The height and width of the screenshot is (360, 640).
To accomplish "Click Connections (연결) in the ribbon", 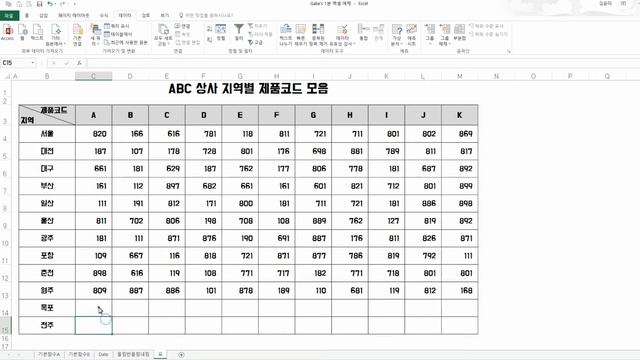I will pyautogui.click(x=182, y=26).
